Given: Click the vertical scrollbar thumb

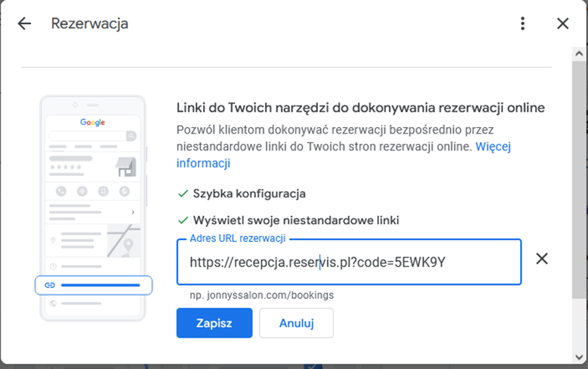Looking at the screenshot, I should 579,174.
